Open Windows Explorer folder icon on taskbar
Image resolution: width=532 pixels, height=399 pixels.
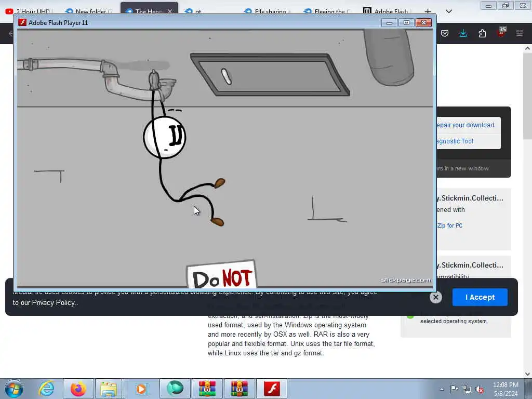(109, 389)
